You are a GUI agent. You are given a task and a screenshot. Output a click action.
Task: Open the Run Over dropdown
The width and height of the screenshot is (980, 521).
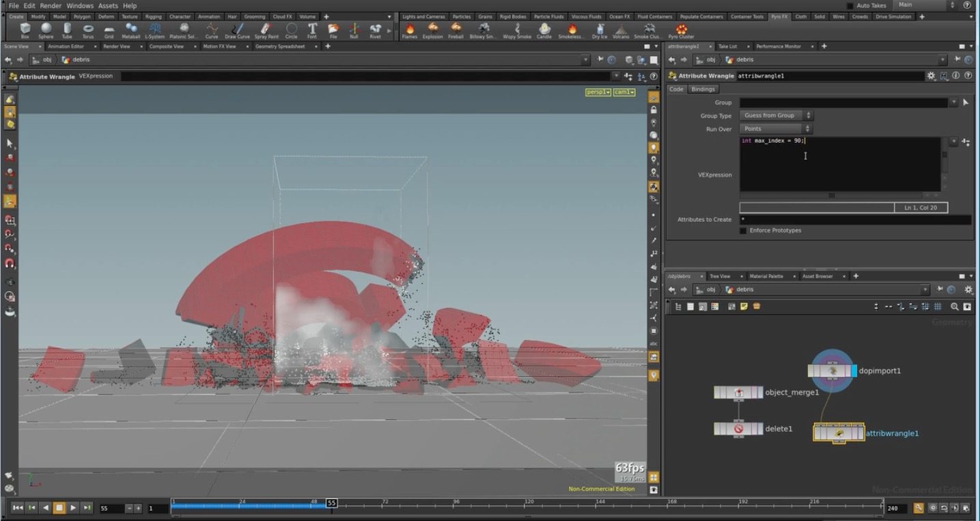776,129
